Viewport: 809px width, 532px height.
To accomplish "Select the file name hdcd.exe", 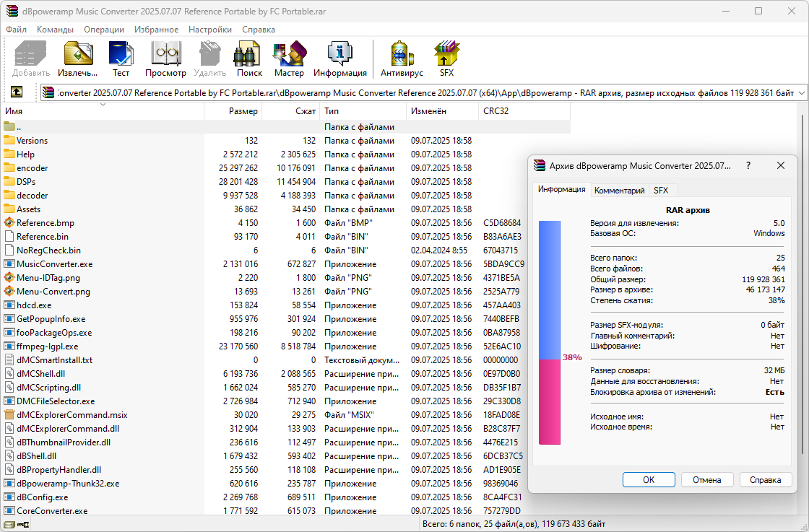I will pos(34,305).
